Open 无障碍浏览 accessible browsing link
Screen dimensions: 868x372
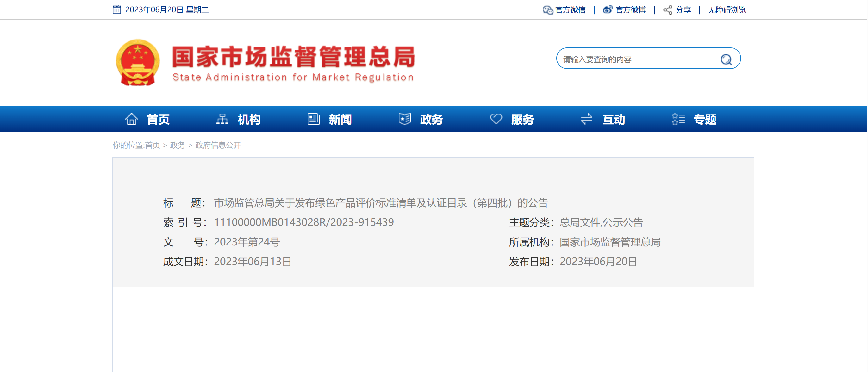[727, 10]
